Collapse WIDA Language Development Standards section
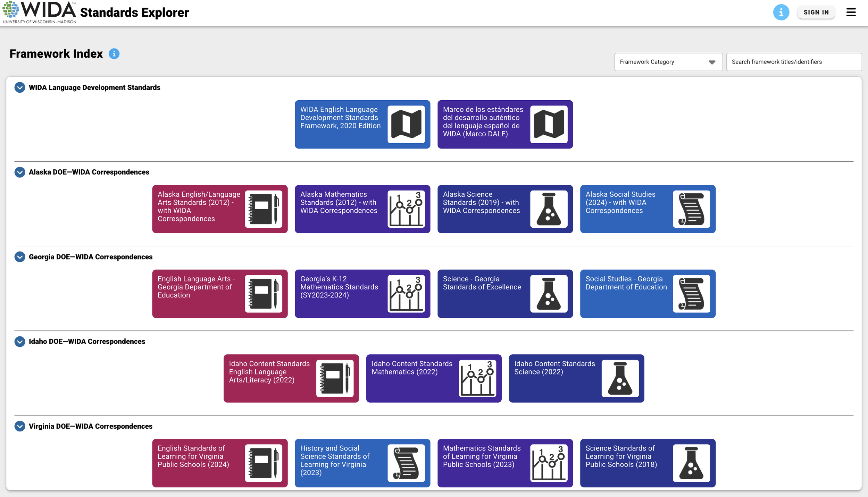The height and width of the screenshot is (497, 868). [20, 87]
